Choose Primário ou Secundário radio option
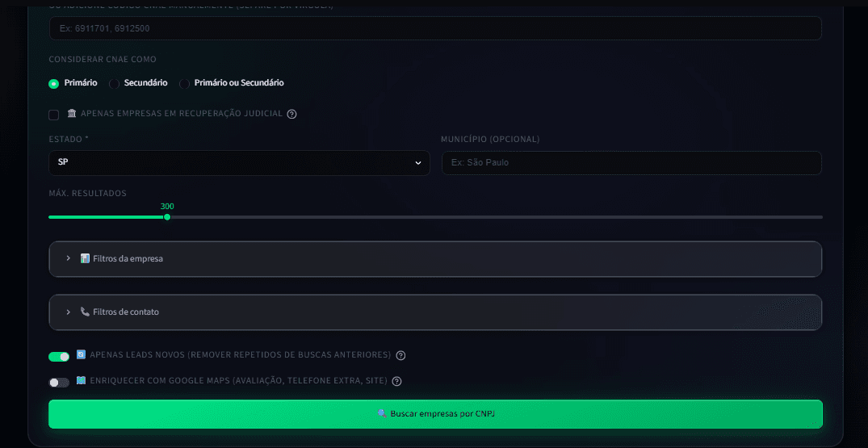 pos(184,84)
